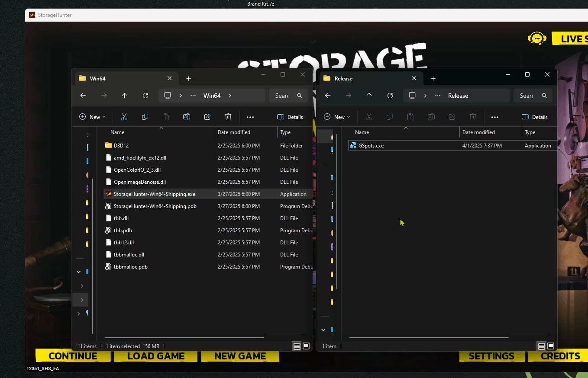Open the New dropdown in Release window

click(337, 117)
